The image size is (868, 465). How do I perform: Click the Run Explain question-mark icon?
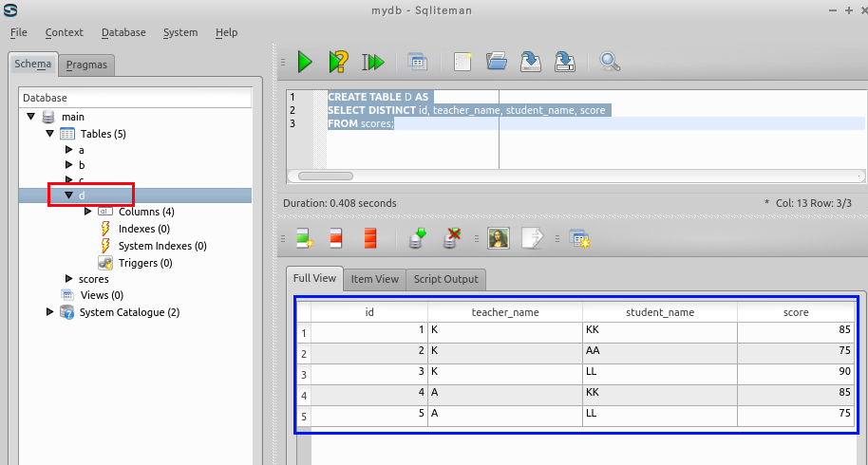[x=338, y=62]
